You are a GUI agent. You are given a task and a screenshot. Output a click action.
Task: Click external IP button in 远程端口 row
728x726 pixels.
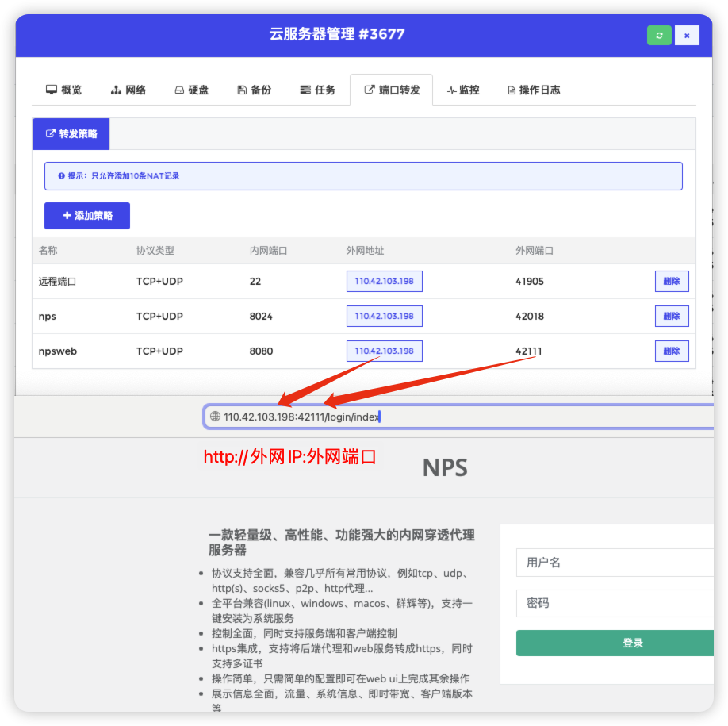(385, 281)
